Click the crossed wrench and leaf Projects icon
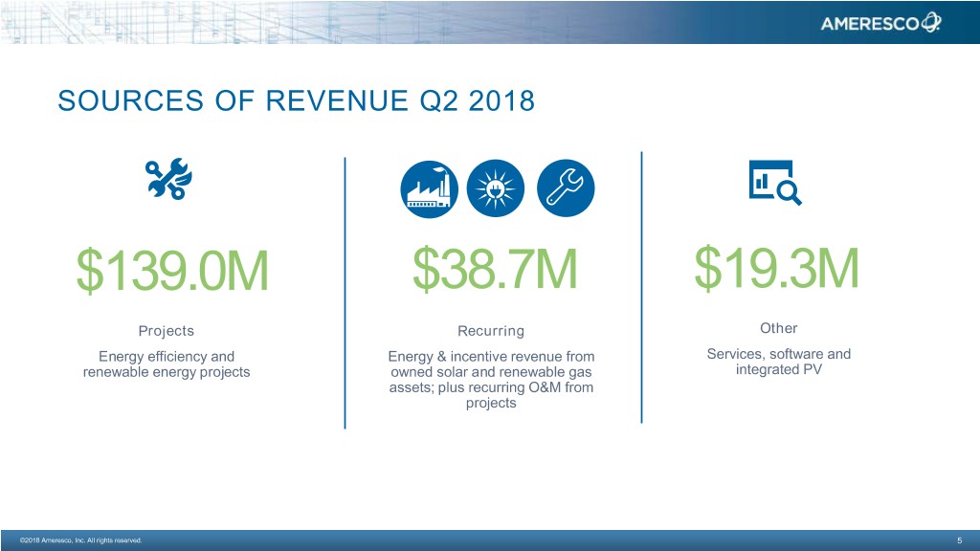Image resolution: width=980 pixels, height=551 pixels. coord(167,180)
